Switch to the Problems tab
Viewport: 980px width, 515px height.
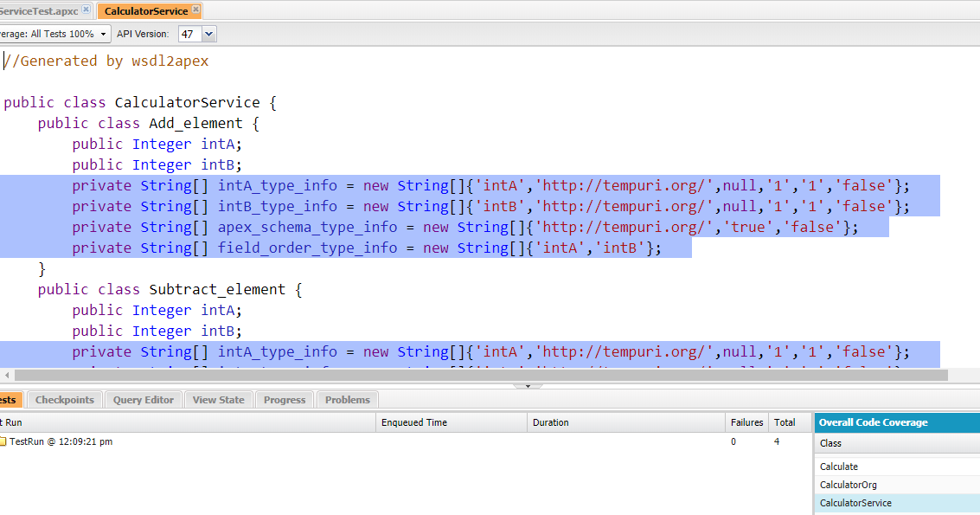347,399
